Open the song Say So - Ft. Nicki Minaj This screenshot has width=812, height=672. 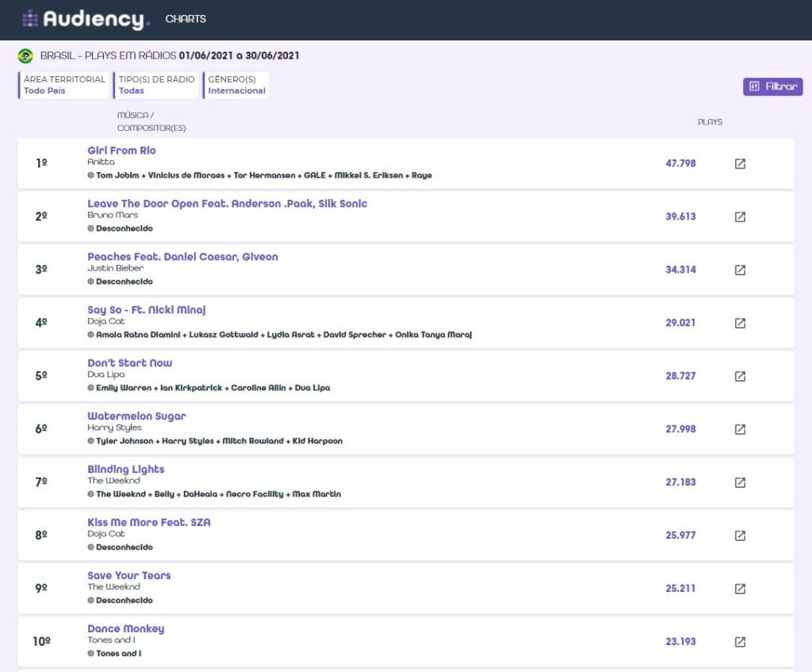pyautogui.click(x=147, y=310)
